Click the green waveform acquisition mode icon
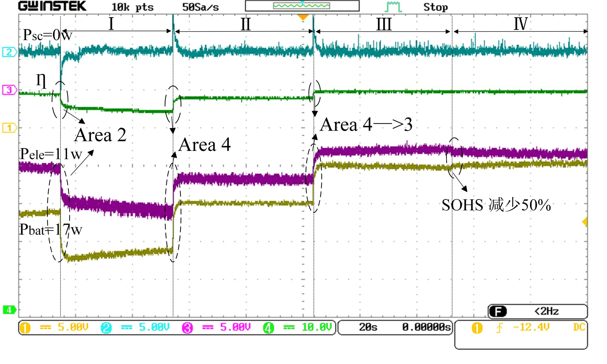Viewport: 607px width, 364px height. [394, 7]
